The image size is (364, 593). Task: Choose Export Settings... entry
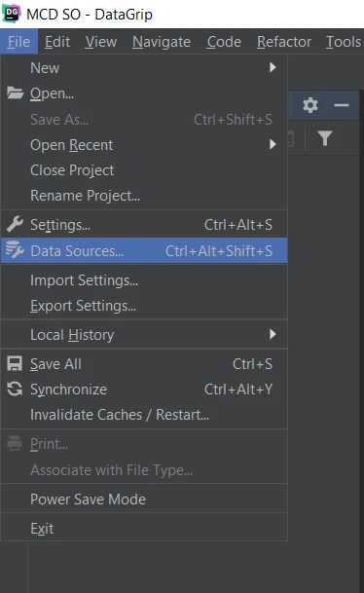click(144, 306)
